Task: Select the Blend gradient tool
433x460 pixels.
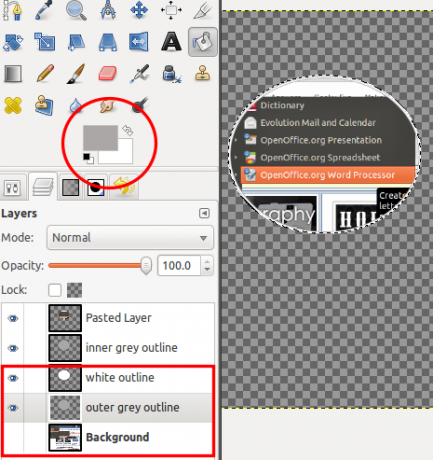Action: [13, 74]
